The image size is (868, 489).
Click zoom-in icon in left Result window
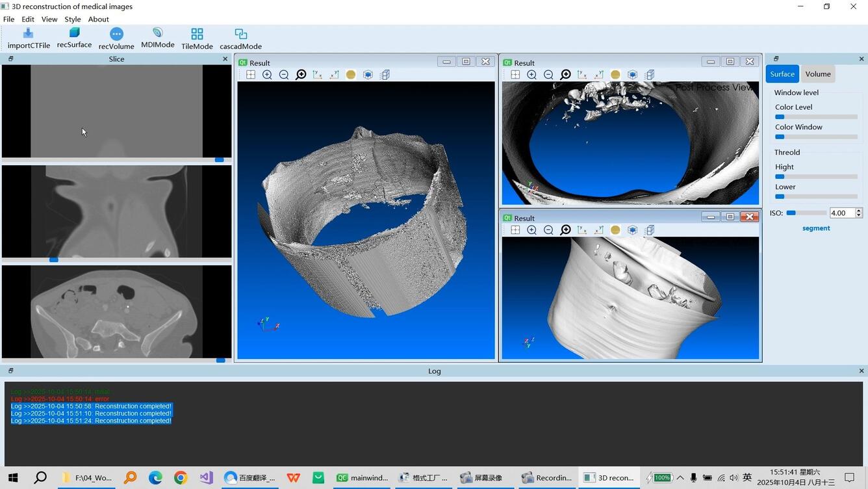point(267,75)
